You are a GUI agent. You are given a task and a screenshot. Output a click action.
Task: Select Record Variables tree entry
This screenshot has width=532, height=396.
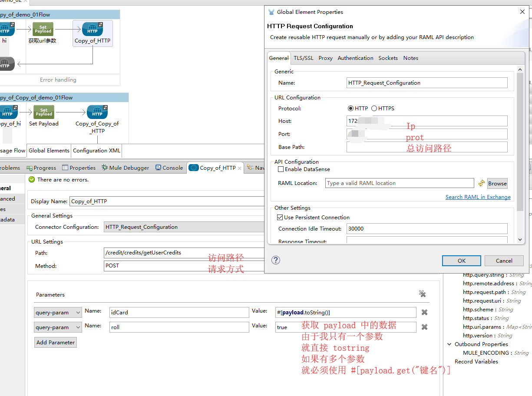point(476,362)
